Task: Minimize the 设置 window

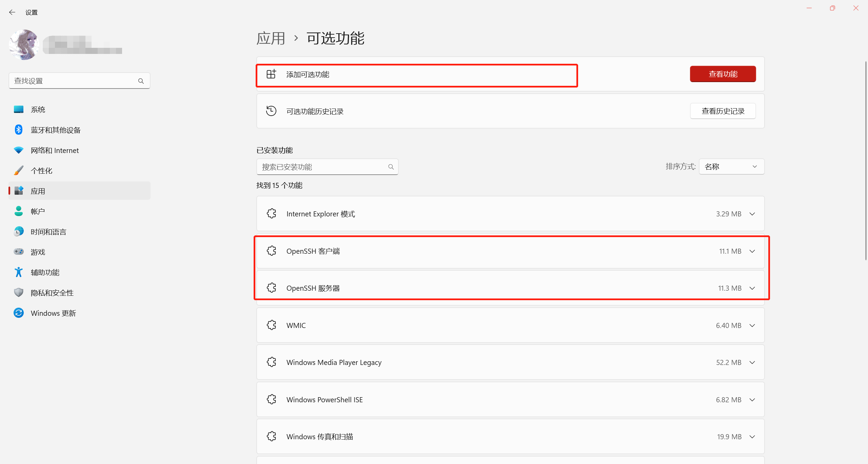Action: pos(809,8)
